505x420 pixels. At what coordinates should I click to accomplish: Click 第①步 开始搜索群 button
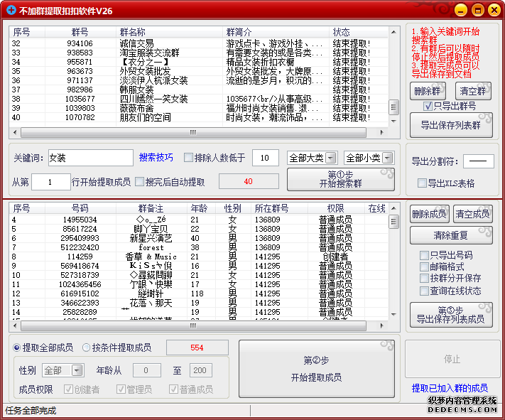point(341,179)
